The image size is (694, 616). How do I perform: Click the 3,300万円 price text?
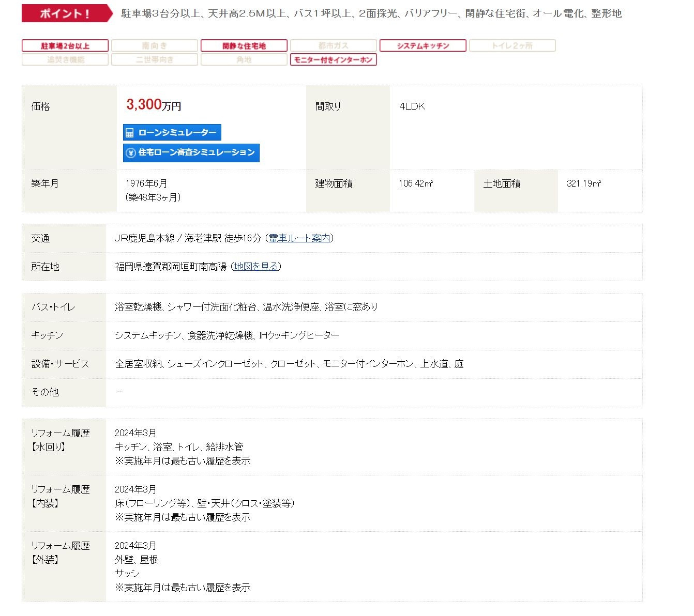pyautogui.click(x=154, y=105)
